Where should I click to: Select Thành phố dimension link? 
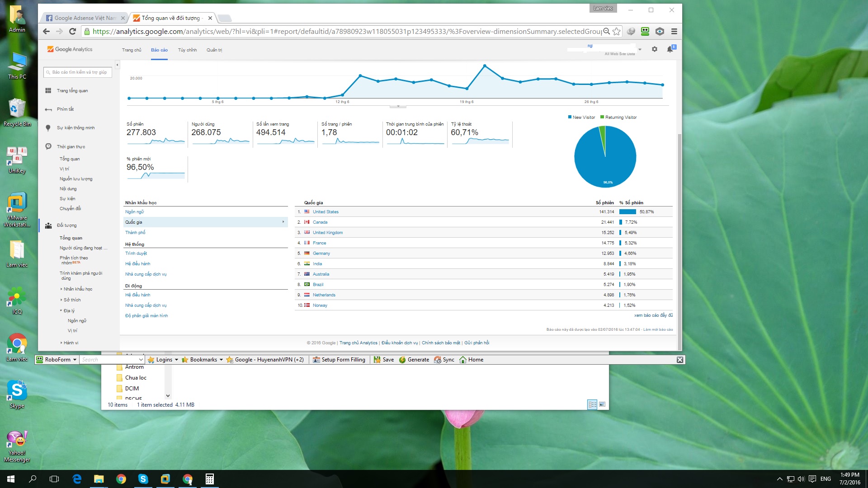tap(135, 233)
